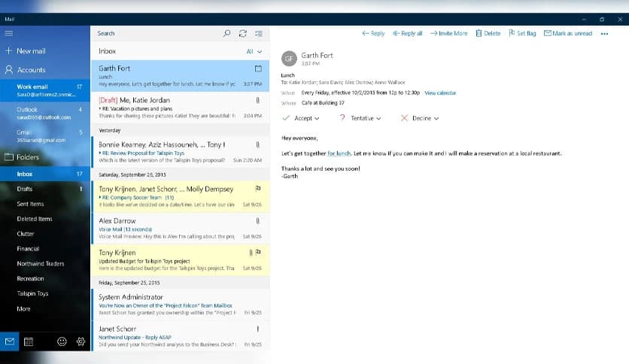Image resolution: width=629 pixels, height=364 pixels.
Task: Click the GF sender avatar
Action: (x=289, y=59)
